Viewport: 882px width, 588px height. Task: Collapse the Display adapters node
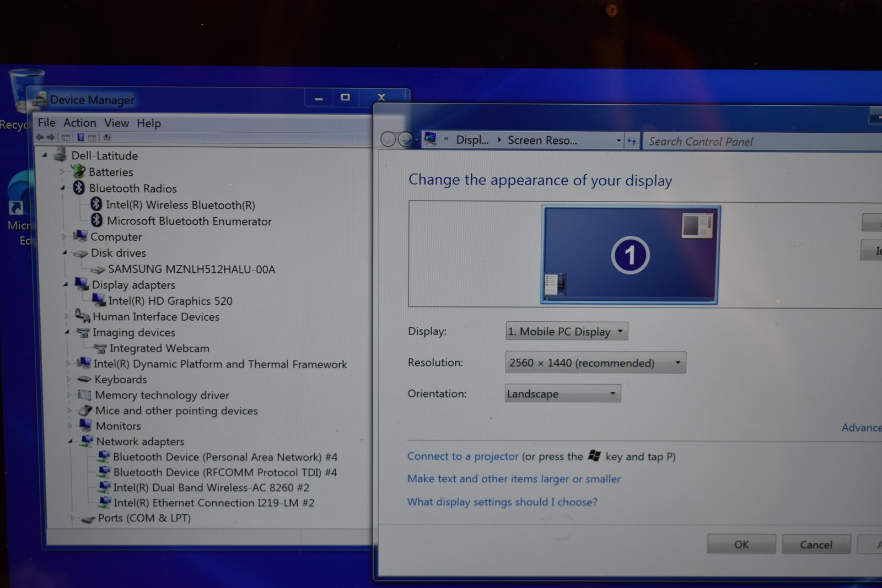pyautogui.click(x=66, y=284)
